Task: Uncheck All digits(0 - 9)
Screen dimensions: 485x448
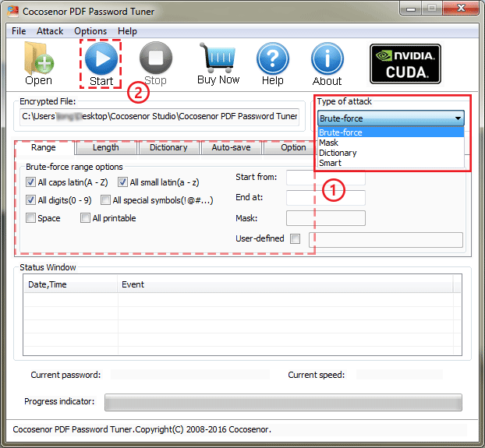Action: (x=30, y=200)
